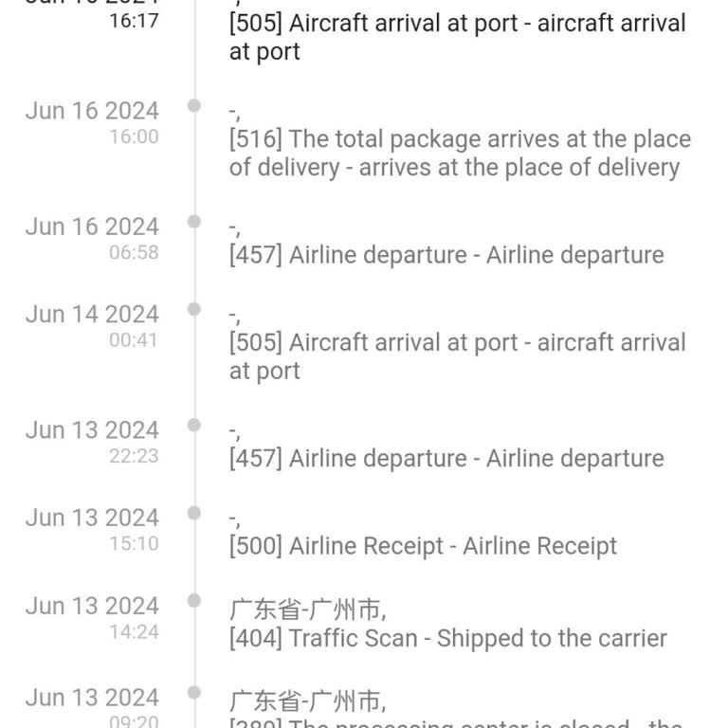Open the [505] Aircraft arrival status at 16:17
This screenshot has height=728, width=728.
(457, 37)
